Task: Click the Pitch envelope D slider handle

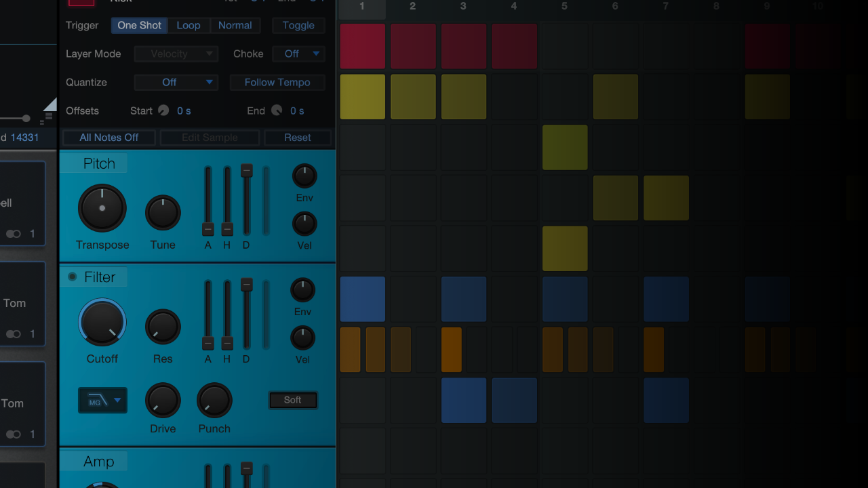Action: pyautogui.click(x=247, y=171)
